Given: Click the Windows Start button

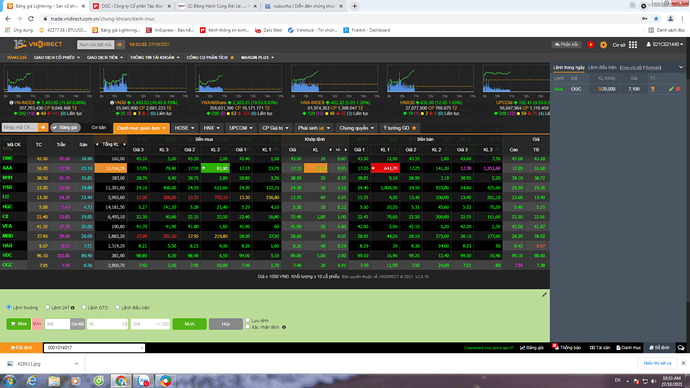Looking at the screenshot, I should tap(9, 381).
